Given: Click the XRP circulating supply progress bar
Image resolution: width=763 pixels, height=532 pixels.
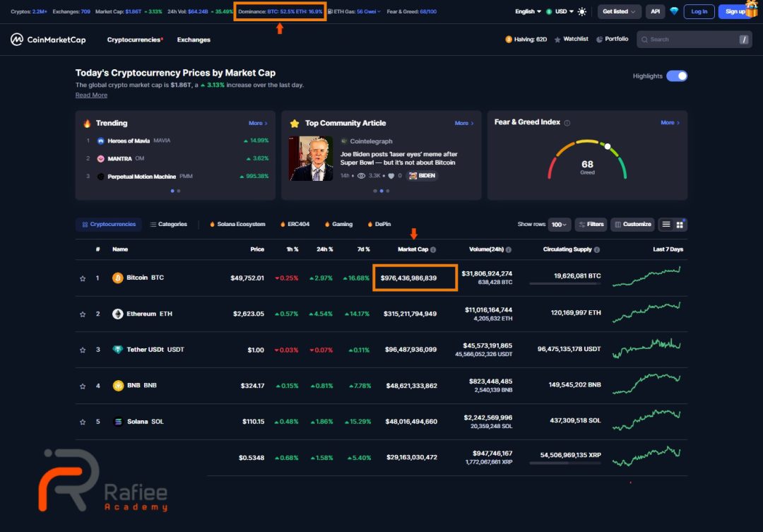Looking at the screenshot, I should [565, 463].
